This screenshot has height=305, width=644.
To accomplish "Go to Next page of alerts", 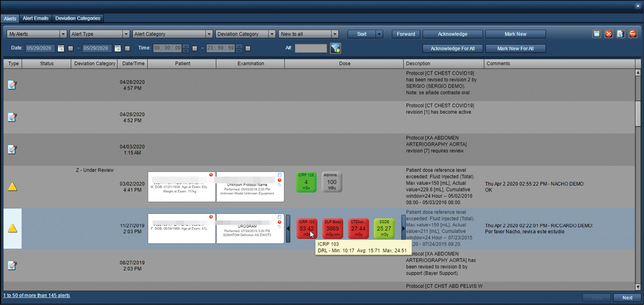I will 627,298.
